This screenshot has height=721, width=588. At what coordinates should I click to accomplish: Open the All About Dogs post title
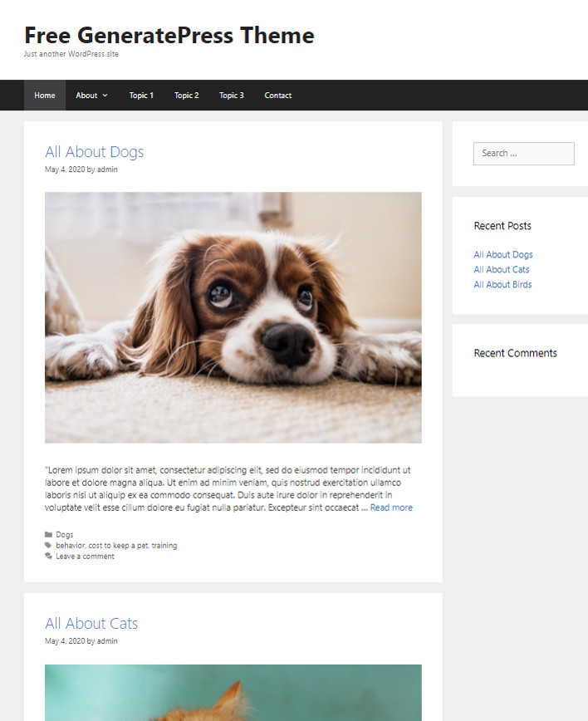coord(94,152)
